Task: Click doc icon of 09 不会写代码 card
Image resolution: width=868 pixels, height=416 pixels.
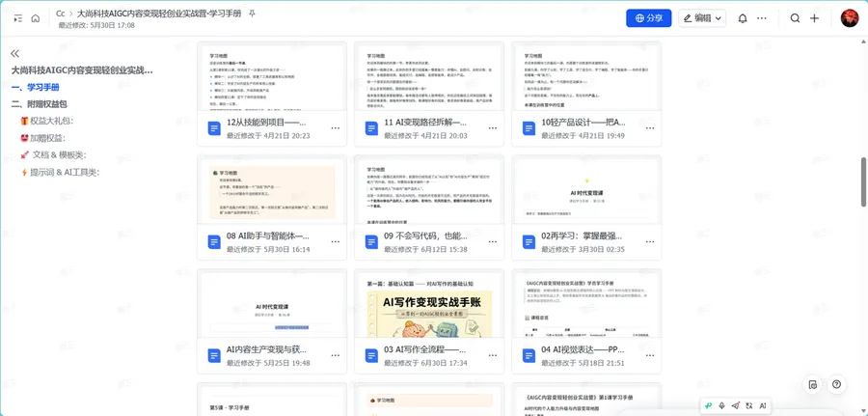Action: point(371,241)
